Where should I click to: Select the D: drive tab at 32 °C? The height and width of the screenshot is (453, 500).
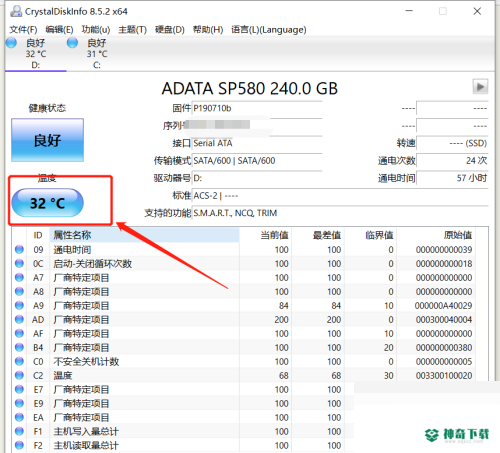[x=36, y=53]
